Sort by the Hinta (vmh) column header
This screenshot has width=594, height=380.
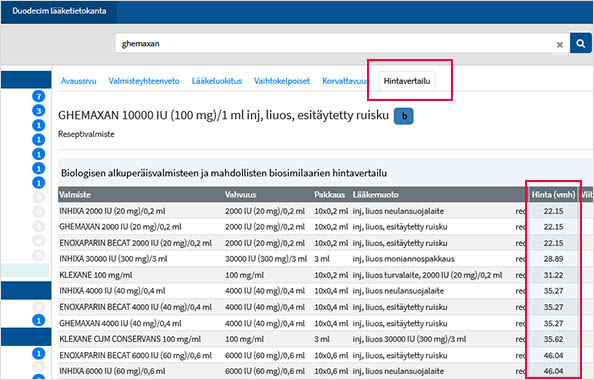[553, 195]
